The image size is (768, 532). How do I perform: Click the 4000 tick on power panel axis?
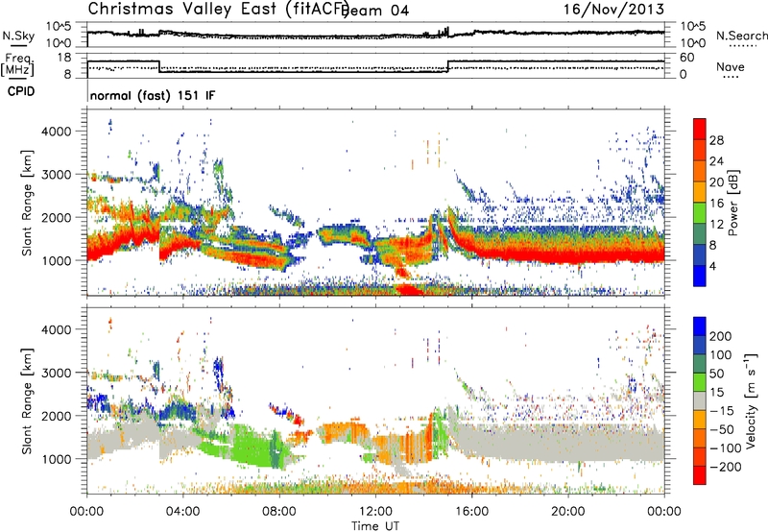[x=57, y=132]
